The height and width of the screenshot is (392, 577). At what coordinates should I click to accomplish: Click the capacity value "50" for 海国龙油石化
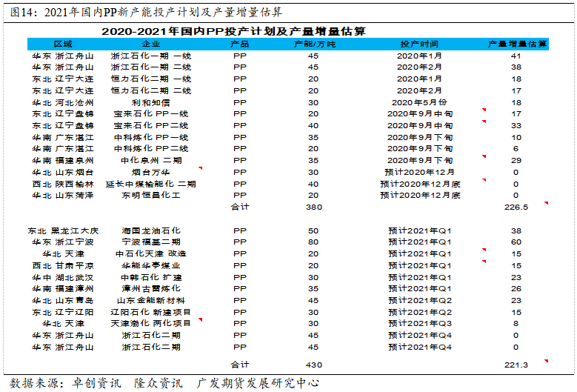[313, 230]
